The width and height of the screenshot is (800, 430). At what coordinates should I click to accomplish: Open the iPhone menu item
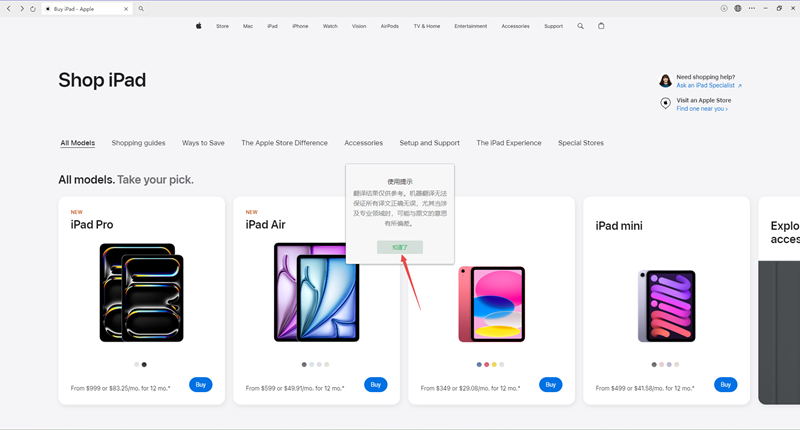pos(300,26)
